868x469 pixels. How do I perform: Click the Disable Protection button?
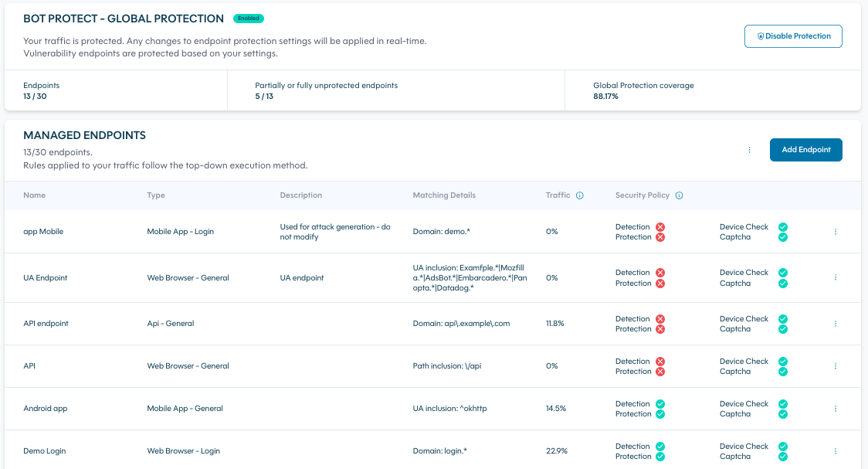tap(793, 36)
